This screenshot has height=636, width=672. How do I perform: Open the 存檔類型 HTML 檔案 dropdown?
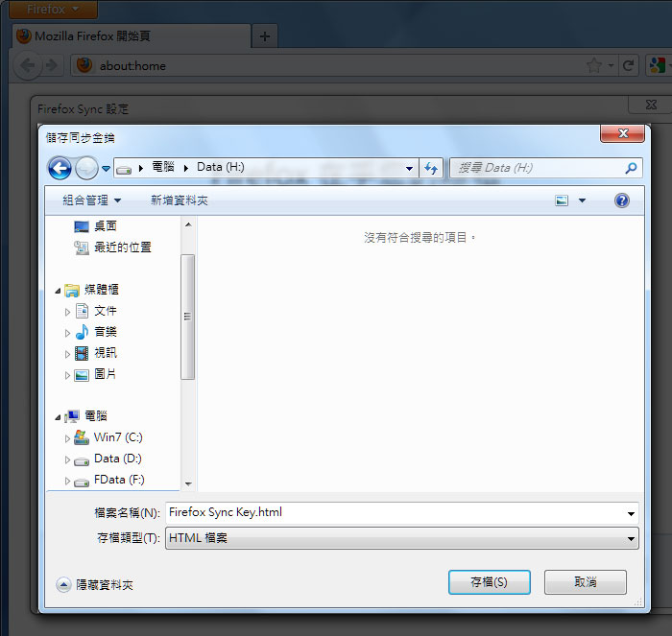402,538
